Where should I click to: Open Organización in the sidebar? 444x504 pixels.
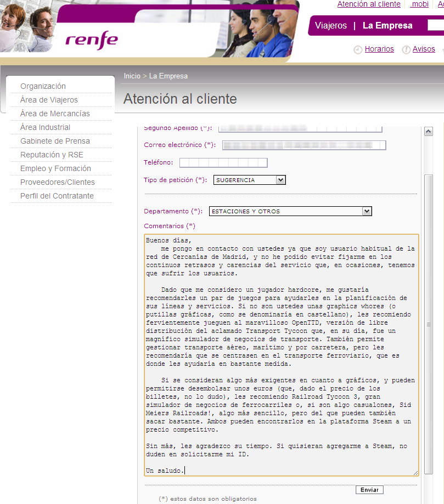click(x=43, y=86)
